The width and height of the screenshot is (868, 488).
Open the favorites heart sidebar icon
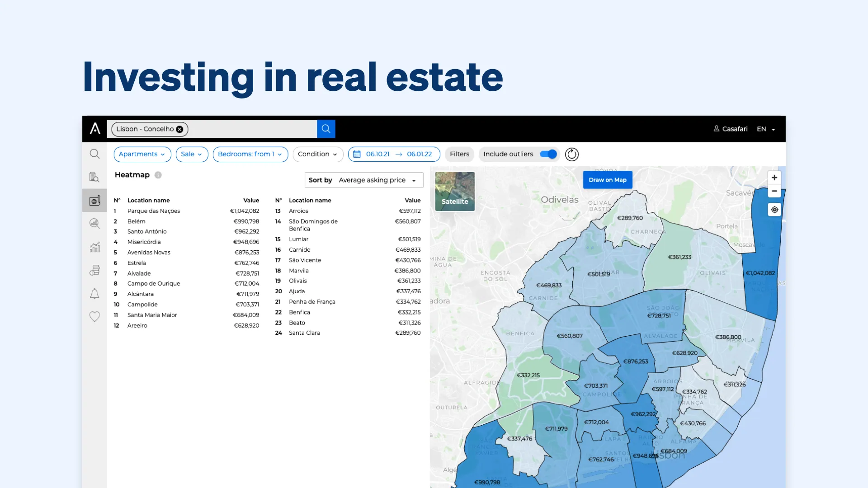[94, 317]
